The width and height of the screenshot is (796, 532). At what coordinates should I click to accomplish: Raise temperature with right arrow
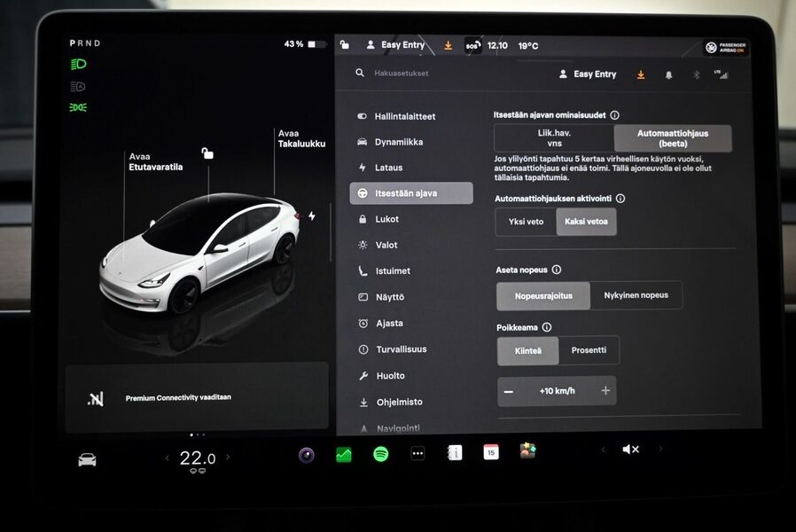[228, 457]
